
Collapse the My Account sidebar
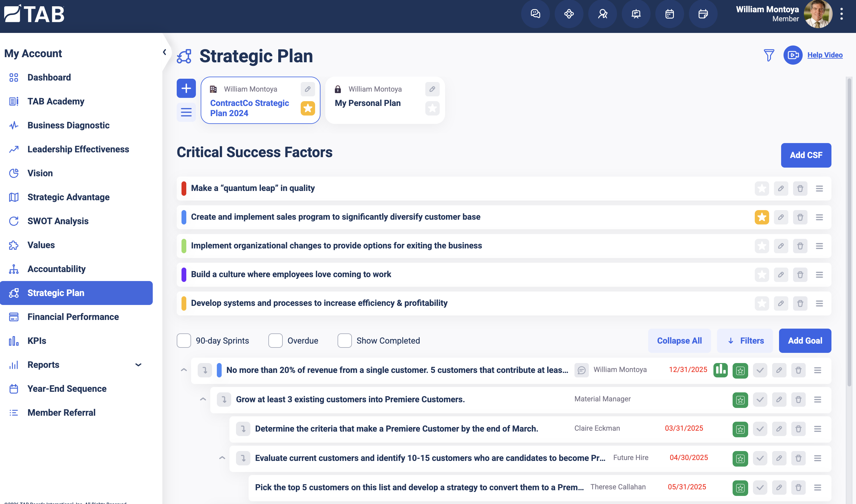(x=164, y=52)
